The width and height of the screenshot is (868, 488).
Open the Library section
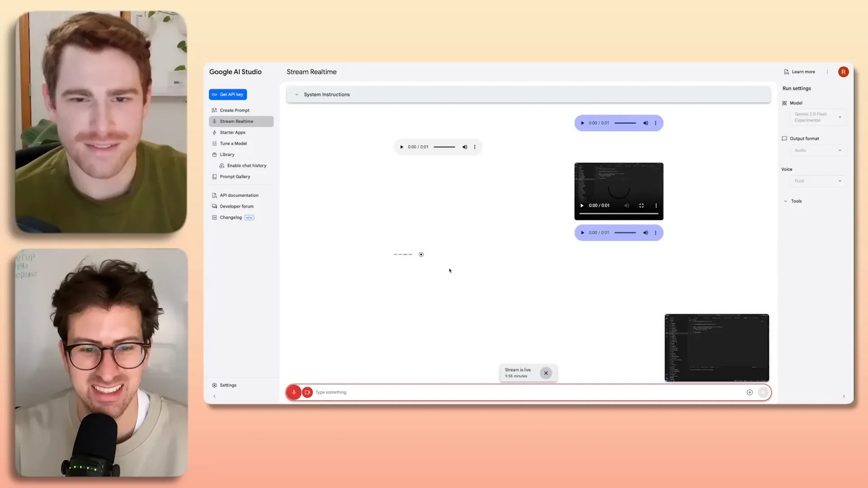227,155
